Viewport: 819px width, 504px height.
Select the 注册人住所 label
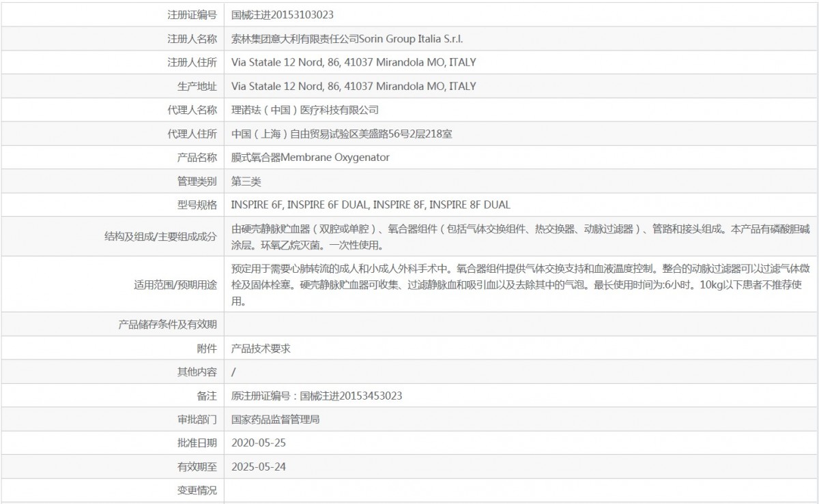tap(192, 62)
